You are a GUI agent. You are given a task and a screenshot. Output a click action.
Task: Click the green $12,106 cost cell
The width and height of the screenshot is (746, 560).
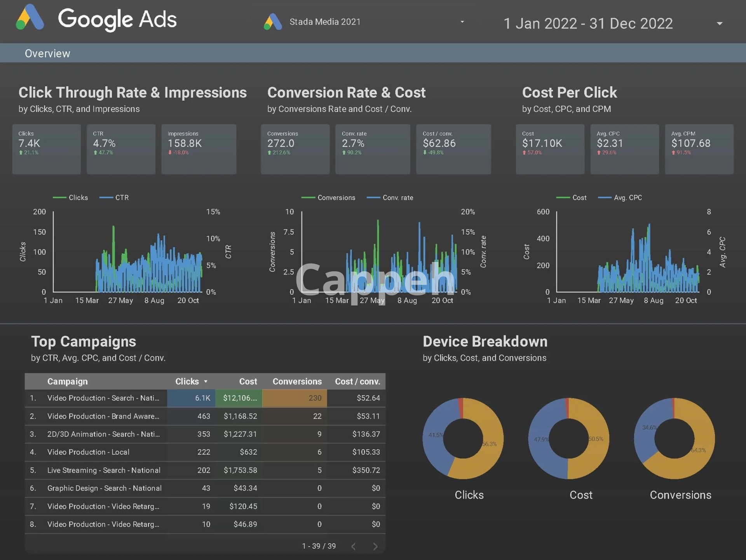point(239,398)
